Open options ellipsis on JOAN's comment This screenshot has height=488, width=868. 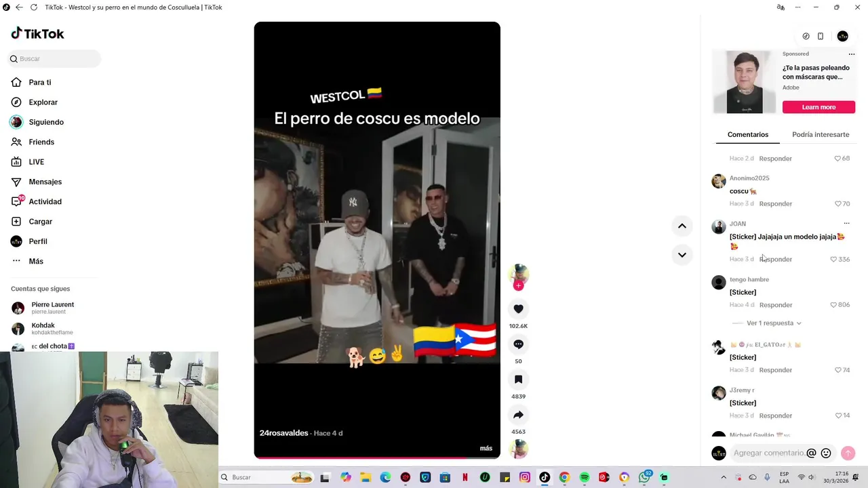pyautogui.click(x=846, y=223)
